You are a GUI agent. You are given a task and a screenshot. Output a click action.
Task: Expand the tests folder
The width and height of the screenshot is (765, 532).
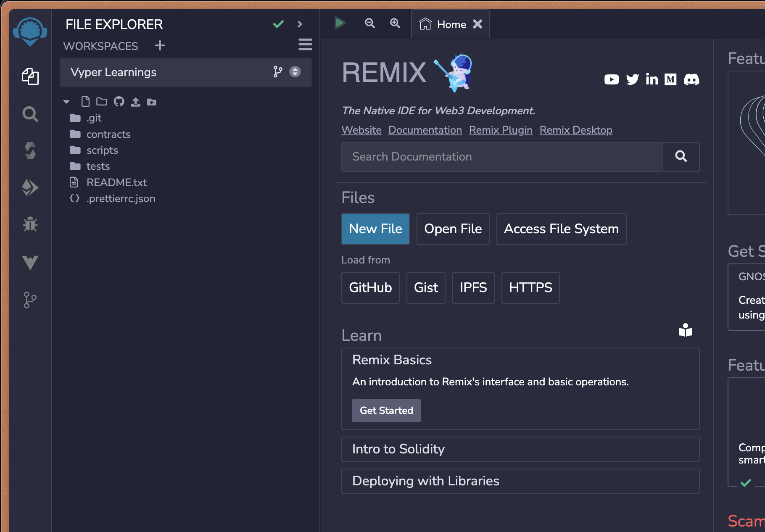coord(98,166)
